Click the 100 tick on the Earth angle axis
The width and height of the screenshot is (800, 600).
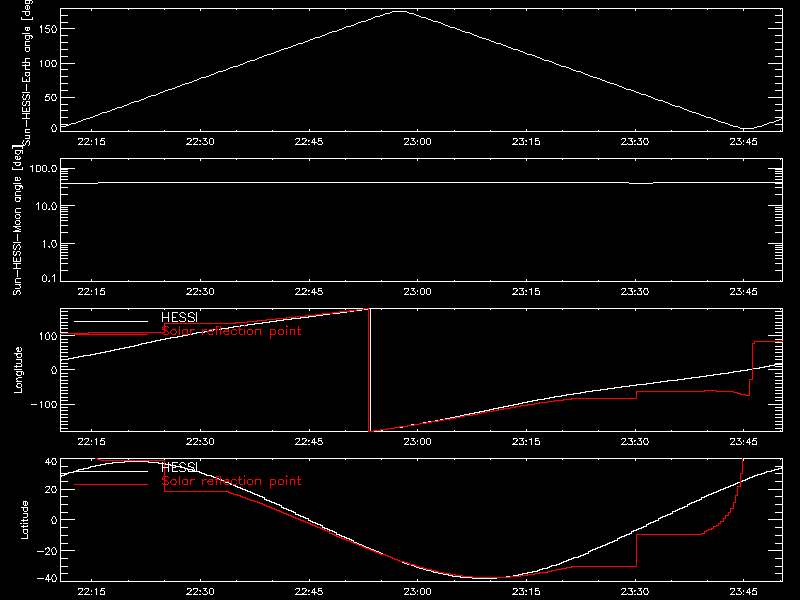tap(48, 63)
